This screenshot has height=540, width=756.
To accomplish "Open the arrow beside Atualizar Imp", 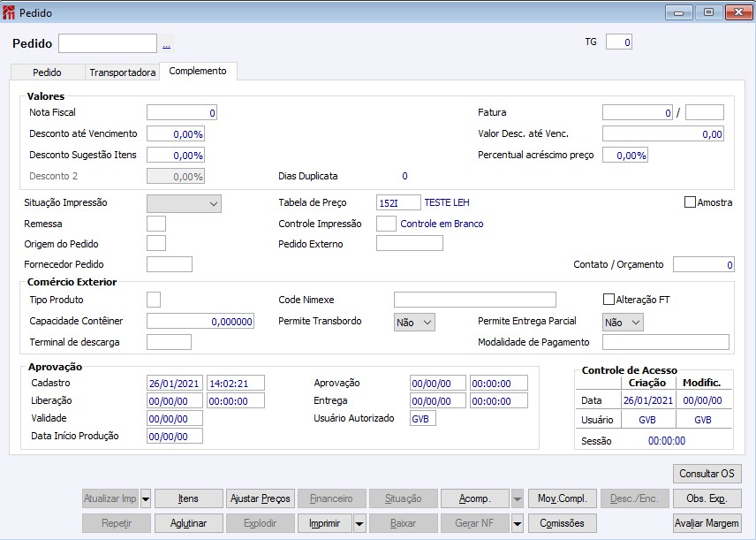I will point(146,498).
